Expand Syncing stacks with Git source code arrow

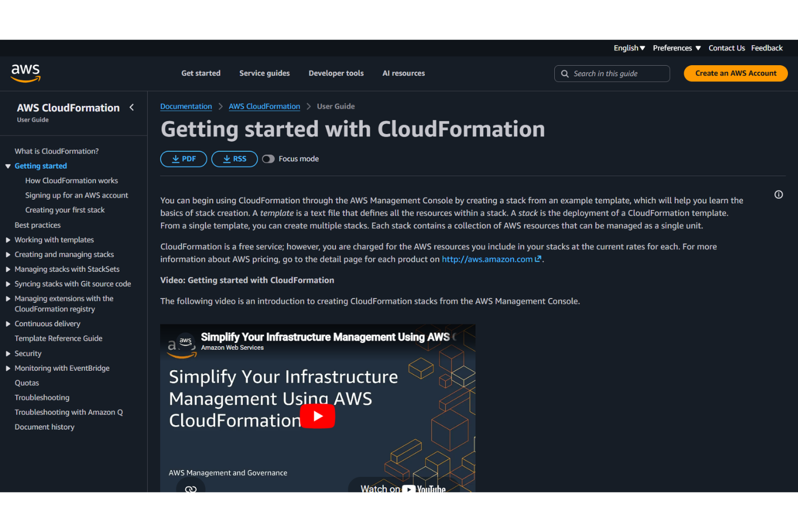[x=8, y=284]
